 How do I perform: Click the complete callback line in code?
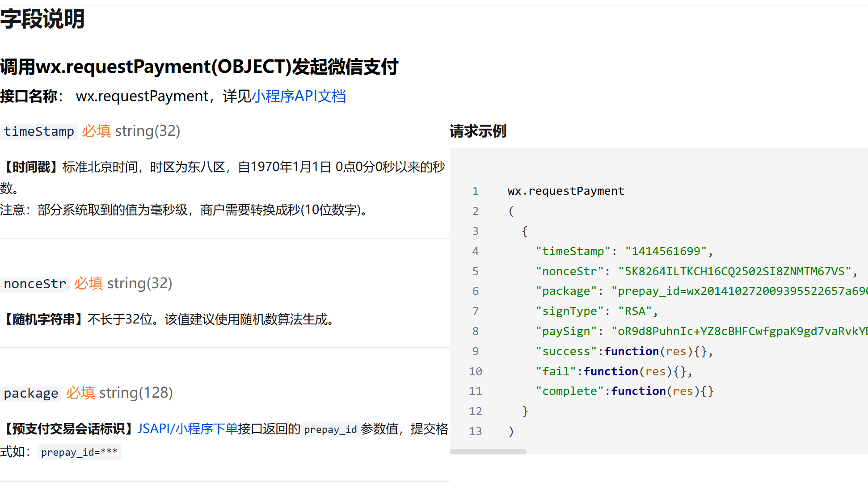624,391
